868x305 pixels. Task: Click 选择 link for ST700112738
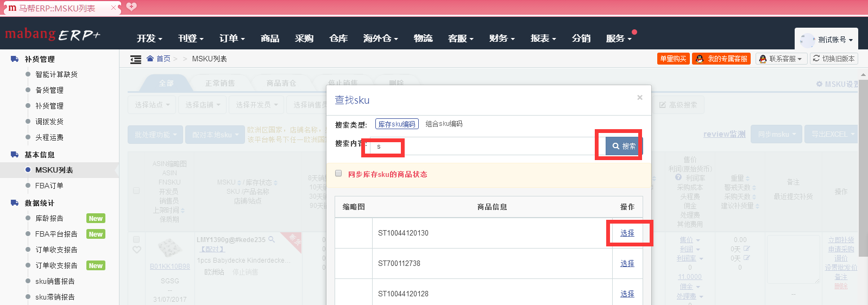point(627,263)
